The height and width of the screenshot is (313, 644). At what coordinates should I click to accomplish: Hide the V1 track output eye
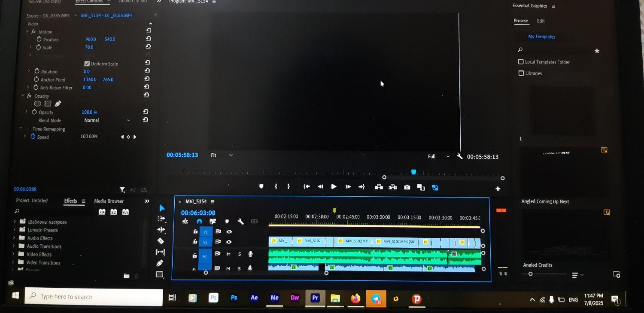229,242
